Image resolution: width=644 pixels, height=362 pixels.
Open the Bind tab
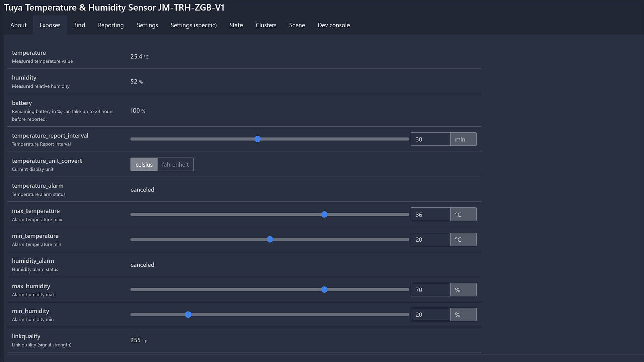tap(79, 25)
